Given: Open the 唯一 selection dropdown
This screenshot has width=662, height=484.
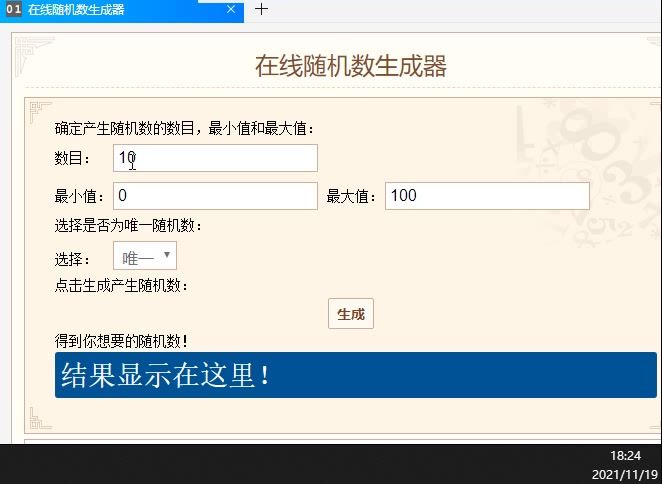Looking at the screenshot, I should coord(145,256).
